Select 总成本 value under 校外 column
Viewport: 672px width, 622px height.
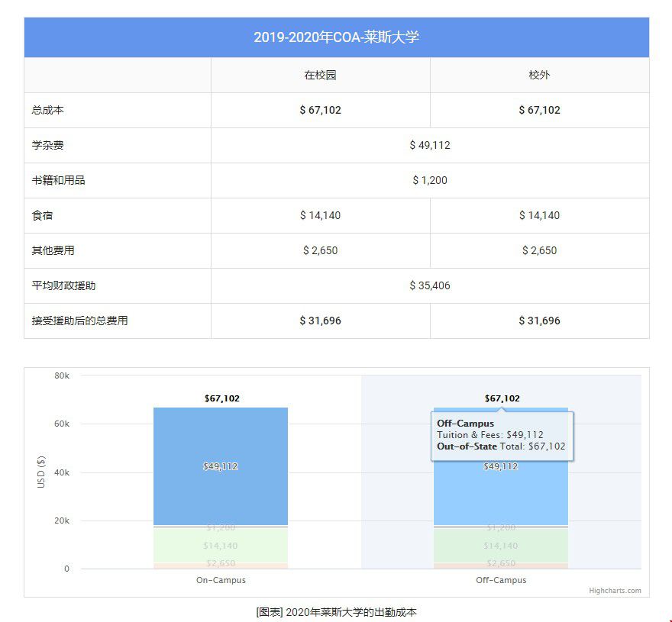539,110
